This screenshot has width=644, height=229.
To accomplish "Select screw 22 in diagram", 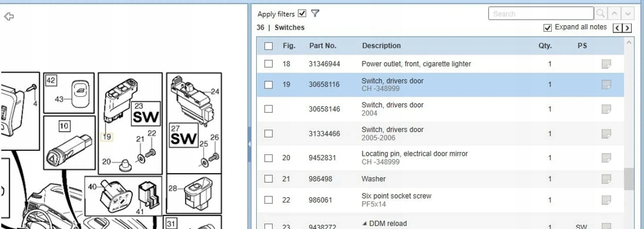I will [151, 154].
